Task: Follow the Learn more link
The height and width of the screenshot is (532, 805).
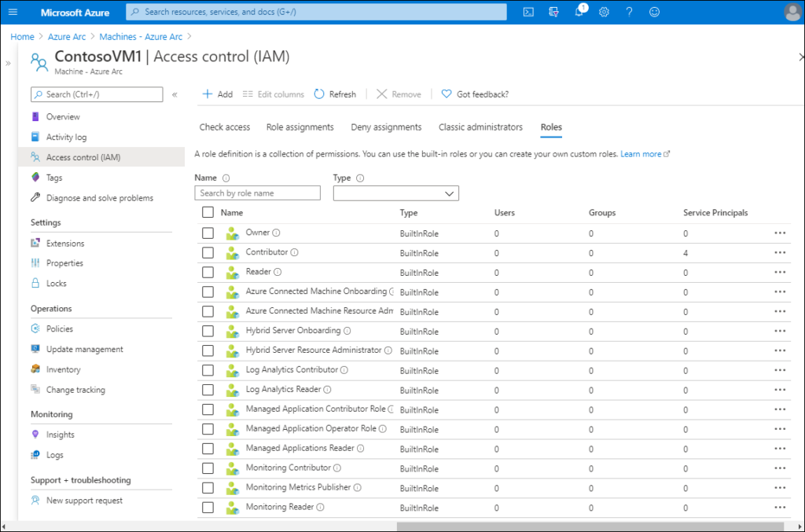Action: [641, 154]
